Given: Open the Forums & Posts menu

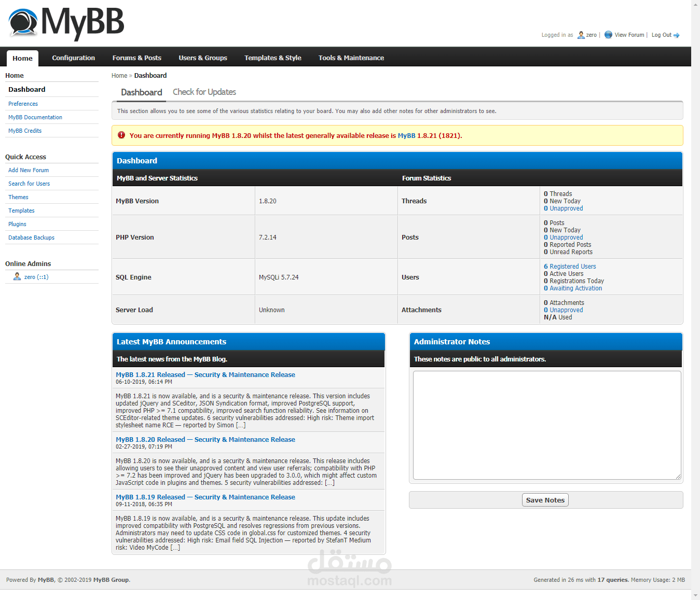Looking at the screenshot, I should point(137,58).
